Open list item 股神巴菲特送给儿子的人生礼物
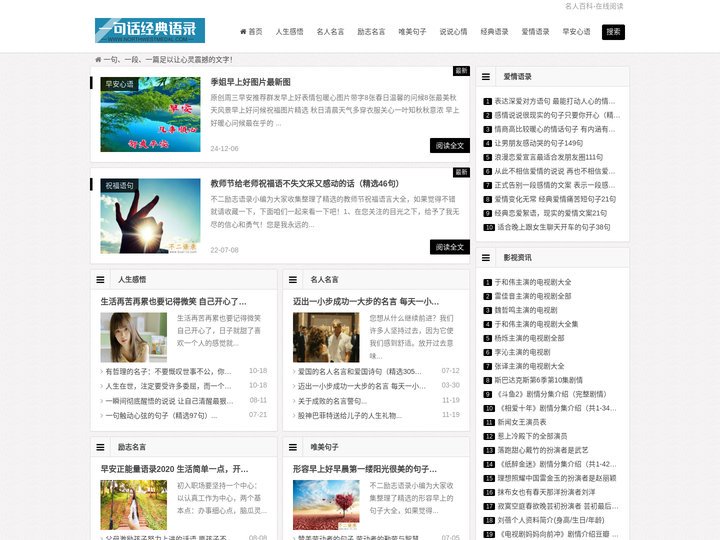The image size is (720, 540). [350, 416]
